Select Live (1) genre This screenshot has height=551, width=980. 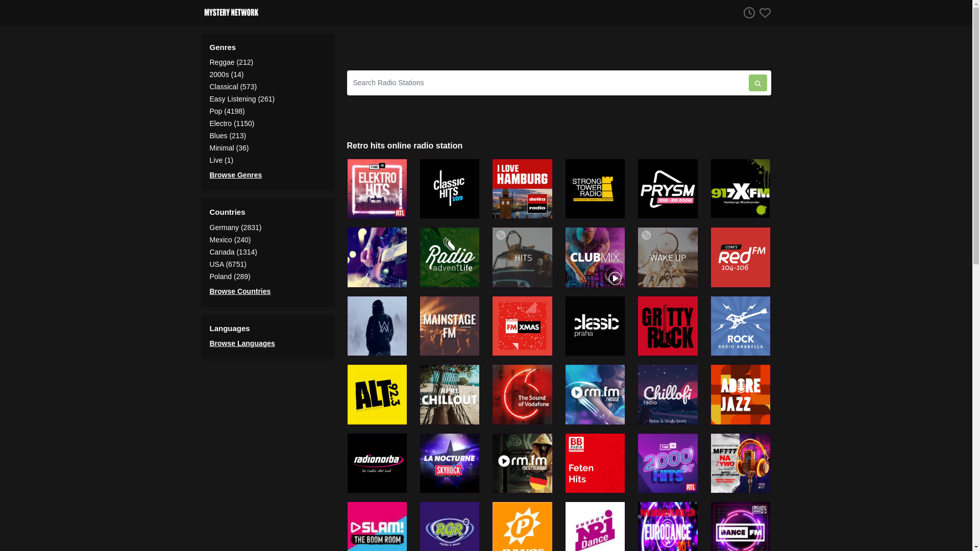[222, 160]
